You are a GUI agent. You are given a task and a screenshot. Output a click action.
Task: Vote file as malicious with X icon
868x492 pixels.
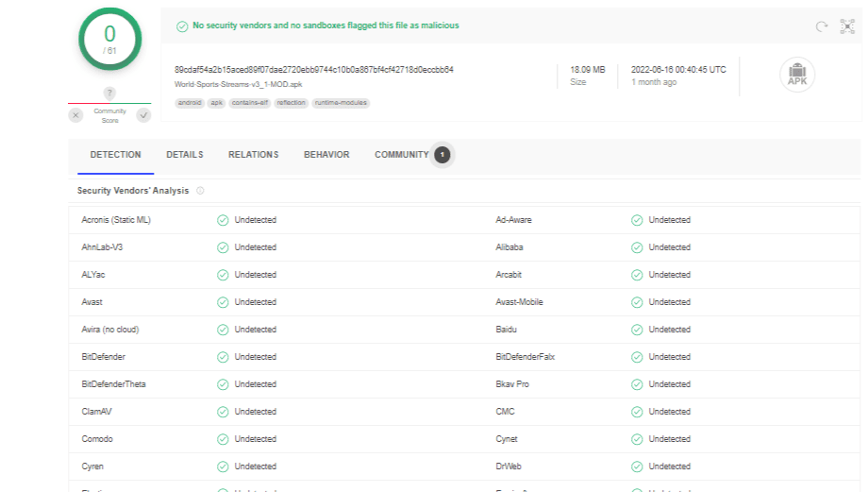click(x=75, y=115)
